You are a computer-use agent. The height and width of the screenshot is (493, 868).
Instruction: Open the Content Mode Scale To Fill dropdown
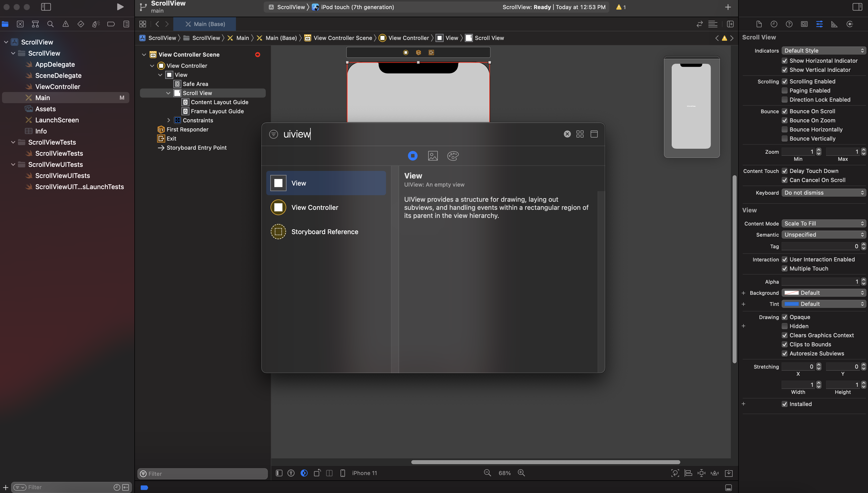click(823, 223)
